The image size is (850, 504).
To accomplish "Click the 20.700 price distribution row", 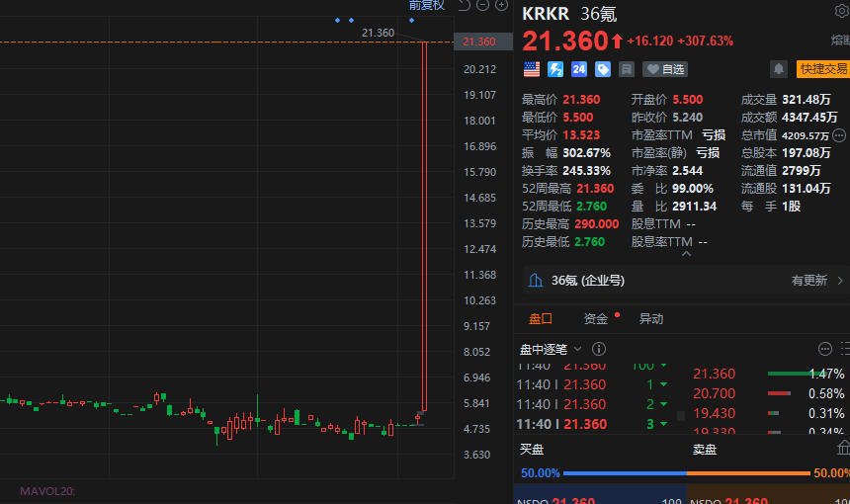I will tap(768, 393).
